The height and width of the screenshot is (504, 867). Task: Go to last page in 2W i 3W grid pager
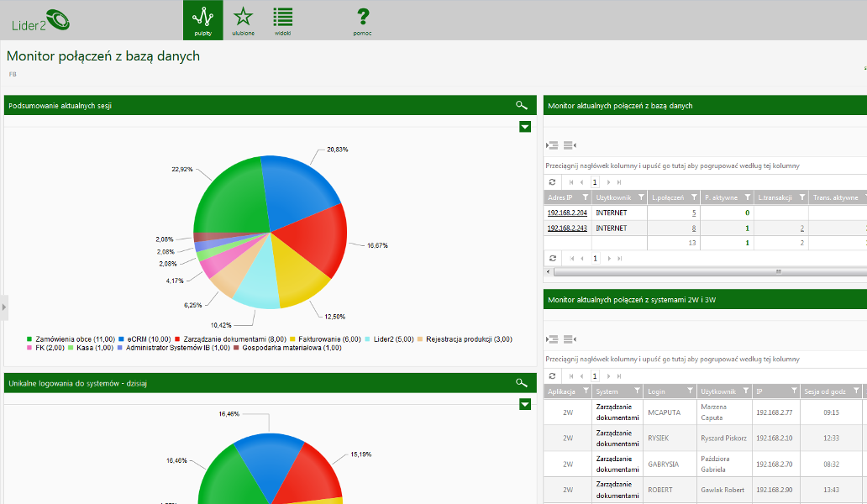click(x=618, y=375)
